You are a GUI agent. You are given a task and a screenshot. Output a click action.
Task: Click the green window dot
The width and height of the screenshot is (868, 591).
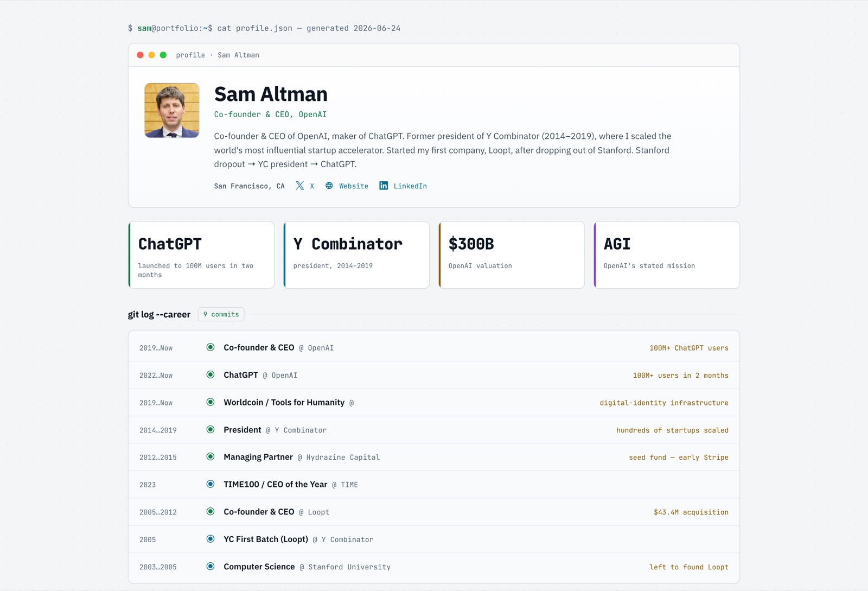[163, 55]
